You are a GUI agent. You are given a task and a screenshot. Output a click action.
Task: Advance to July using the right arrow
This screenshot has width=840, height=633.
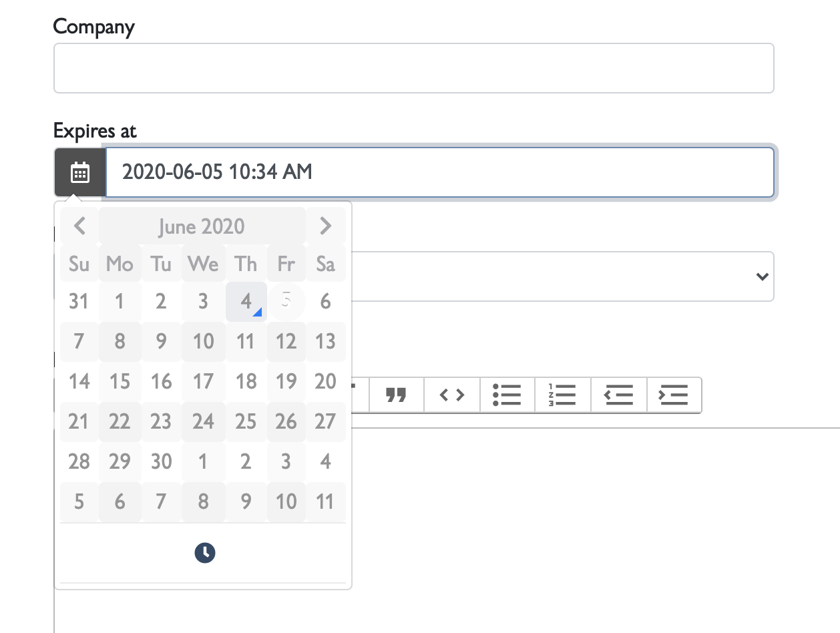tap(326, 226)
